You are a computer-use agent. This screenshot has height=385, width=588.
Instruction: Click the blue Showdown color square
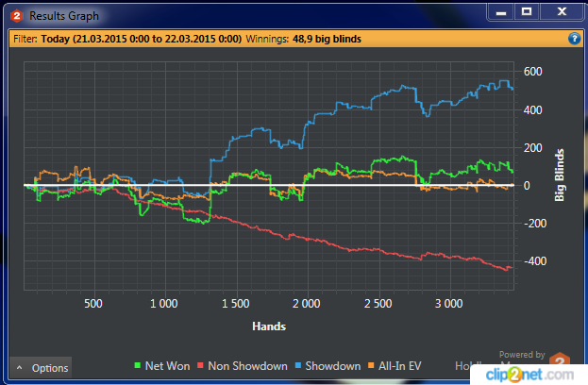tap(298, 365)
